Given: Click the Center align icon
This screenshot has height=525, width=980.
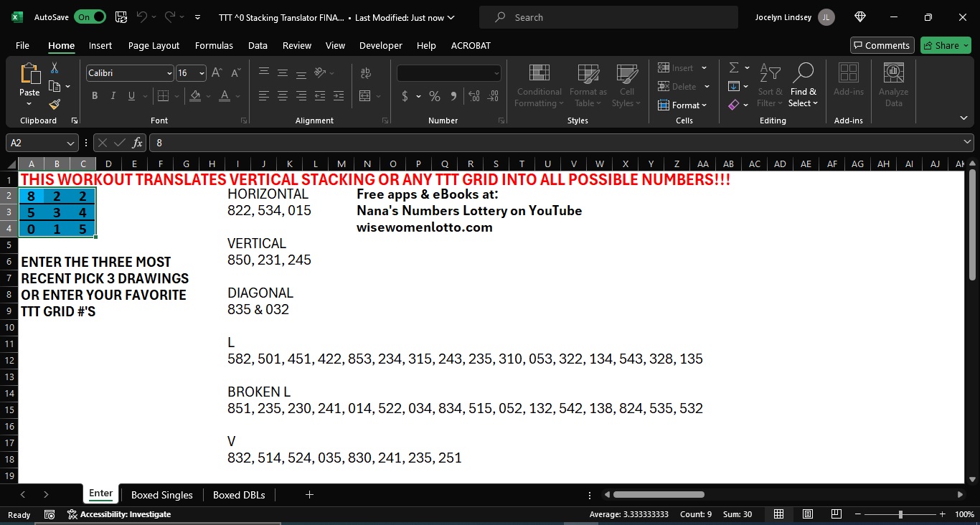Looking at the screenshot, I should pyautogui.click(x=283, y=95).
